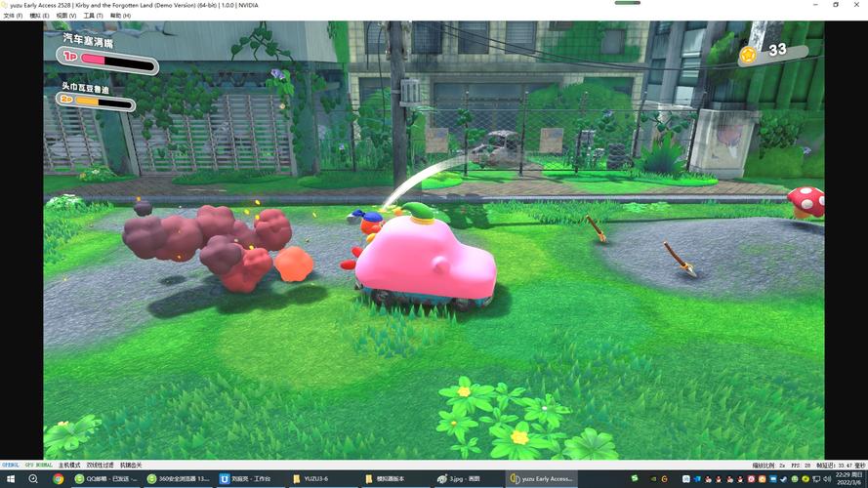Click the star coin count 33

[777, 50]
